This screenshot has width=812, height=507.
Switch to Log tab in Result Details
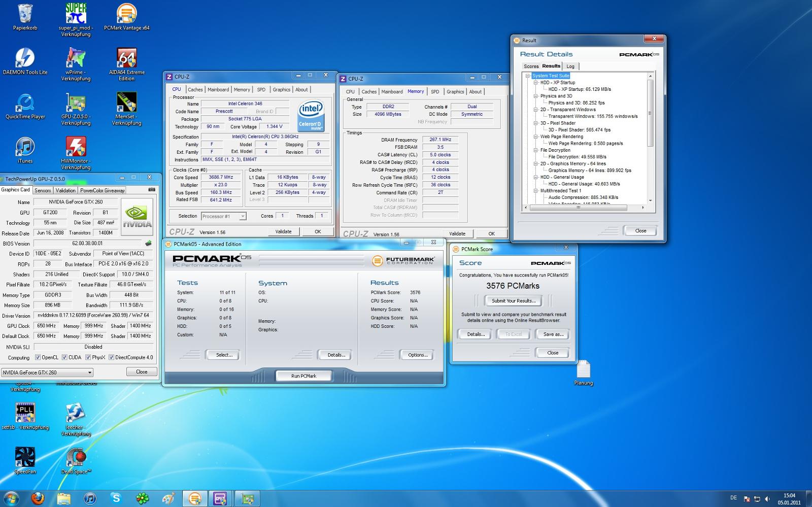[570, 66]
